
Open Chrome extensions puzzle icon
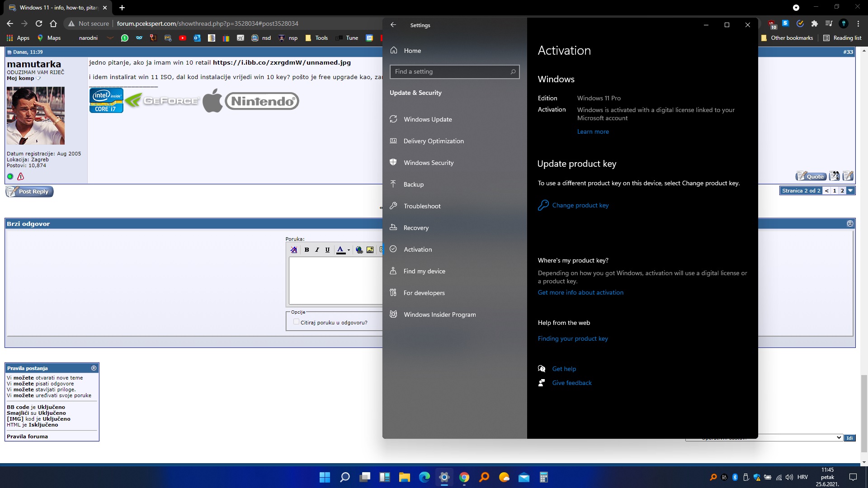point(814,23)
